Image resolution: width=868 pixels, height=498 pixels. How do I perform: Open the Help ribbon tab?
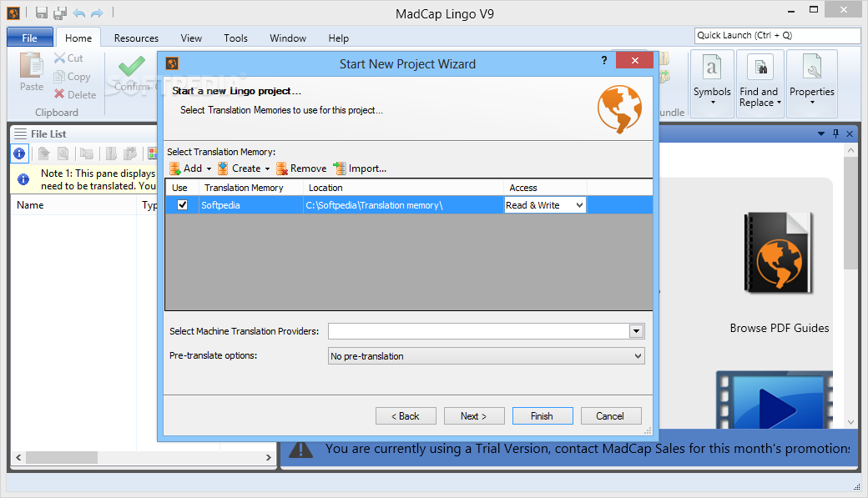coord(338,38)
